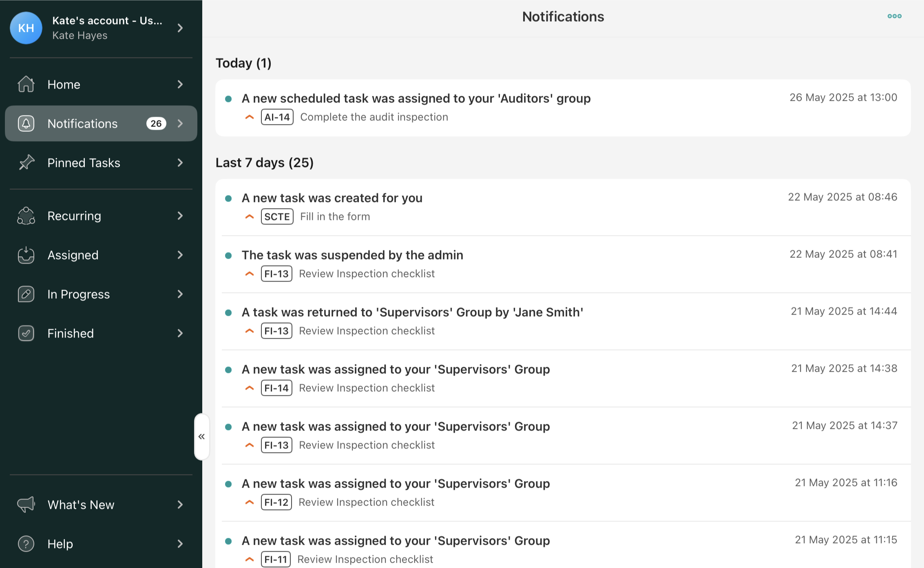Open the three-dot options menu
Image resolution: width=924 pixels, height=568 pixels.
click(x=894, y=16)
